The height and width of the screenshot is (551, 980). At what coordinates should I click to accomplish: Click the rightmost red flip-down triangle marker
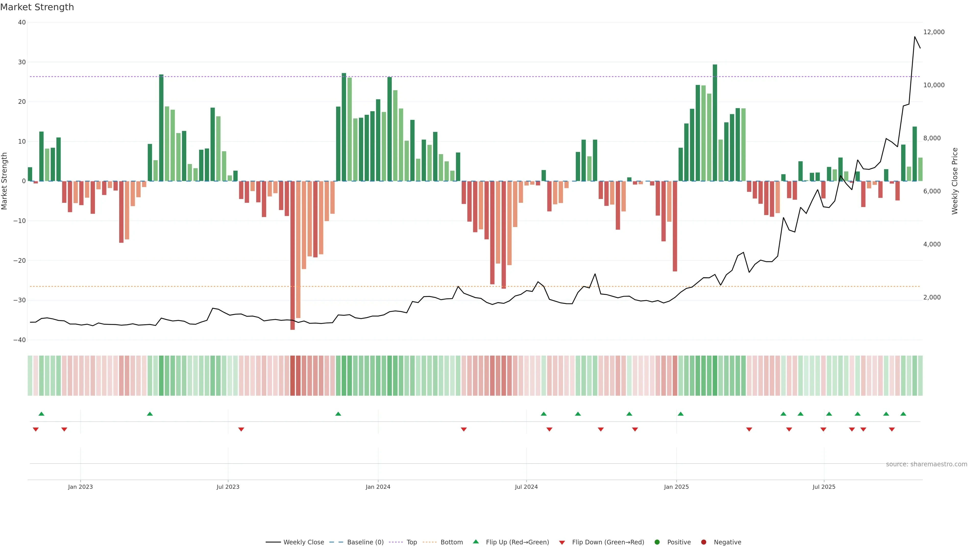[x=892, y=429]
